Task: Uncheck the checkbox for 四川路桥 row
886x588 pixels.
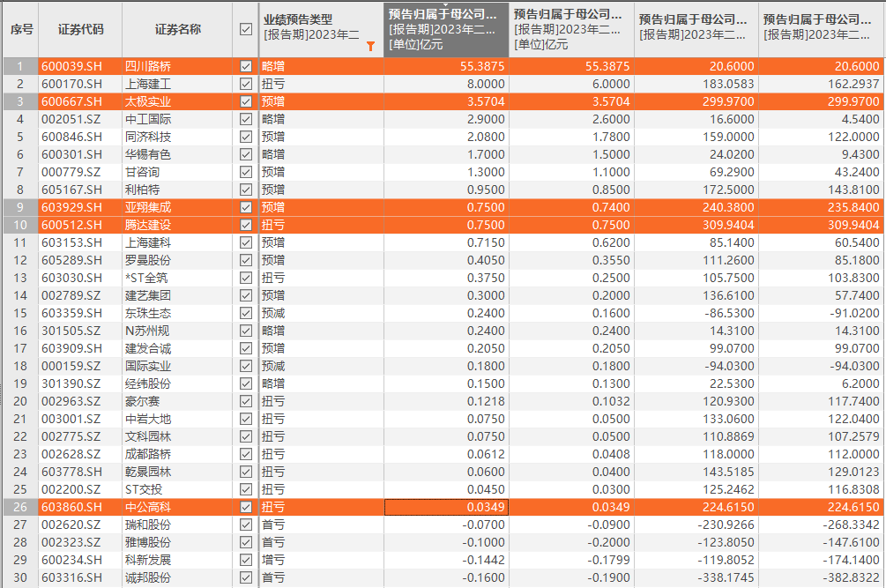Action: coord(246,66)
